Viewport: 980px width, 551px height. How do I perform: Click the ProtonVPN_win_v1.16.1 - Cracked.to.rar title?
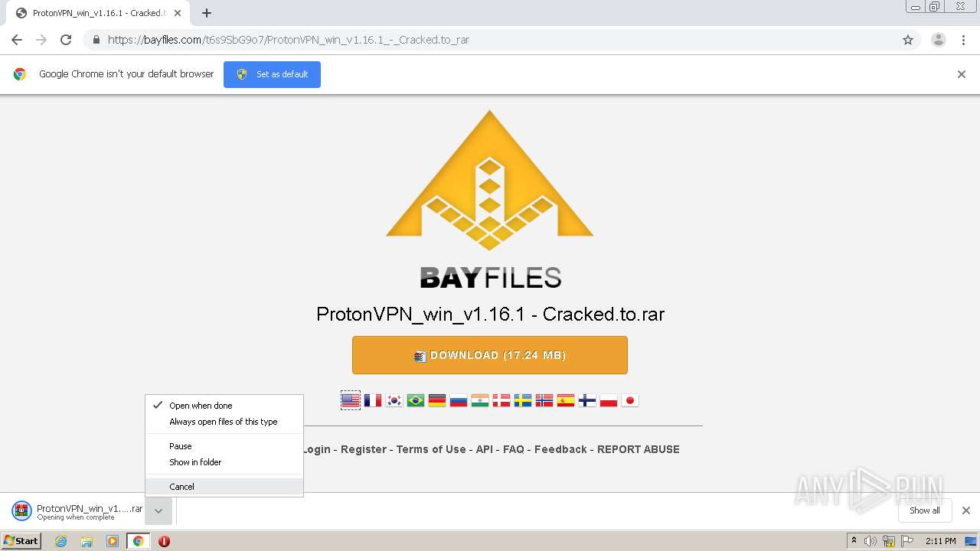pos(490,314)
